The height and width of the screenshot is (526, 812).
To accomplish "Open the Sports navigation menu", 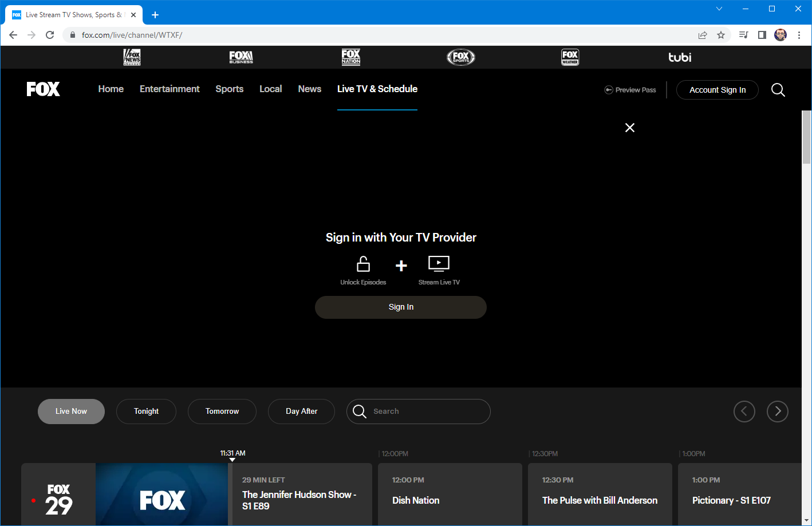I will pyautogui.click(x=229, y=89).
